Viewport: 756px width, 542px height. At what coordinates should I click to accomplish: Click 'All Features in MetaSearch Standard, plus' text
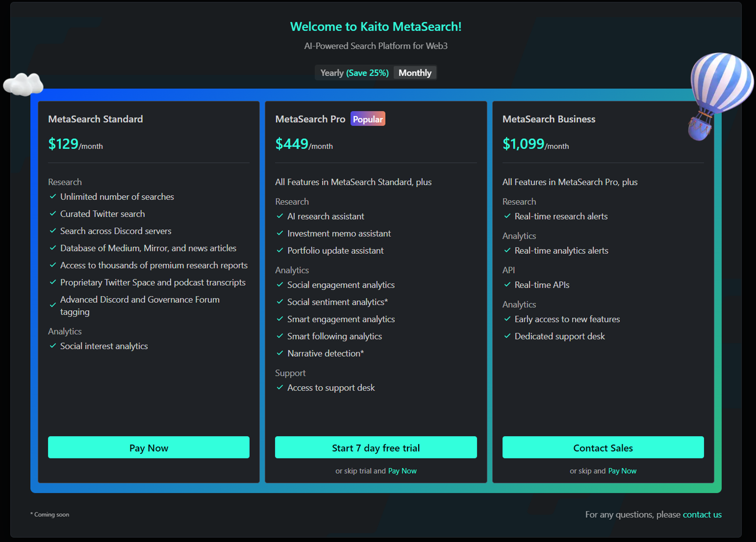pos(353,182)
